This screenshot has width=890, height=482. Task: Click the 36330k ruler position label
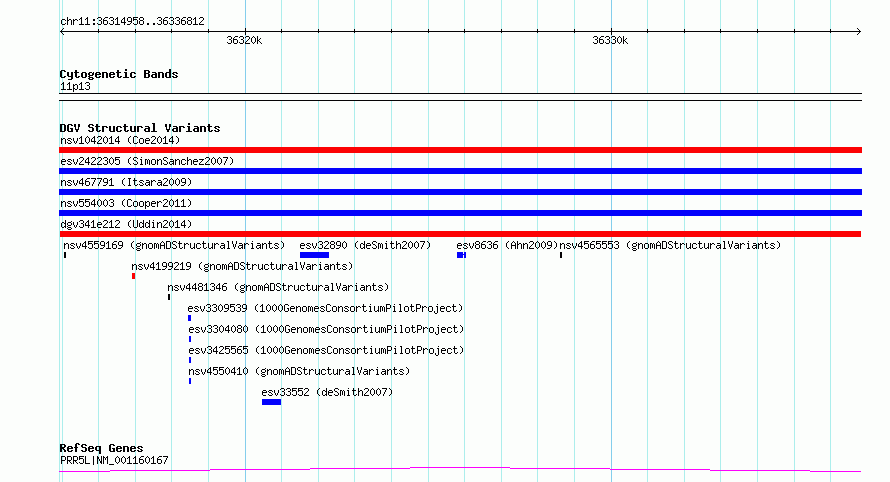click(610, 40)
